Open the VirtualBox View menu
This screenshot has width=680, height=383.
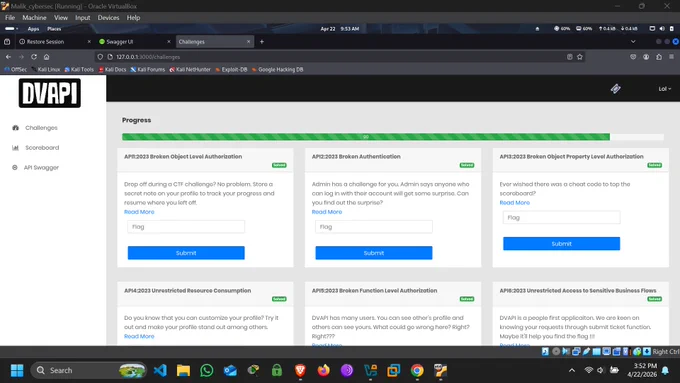coord(61,18)
